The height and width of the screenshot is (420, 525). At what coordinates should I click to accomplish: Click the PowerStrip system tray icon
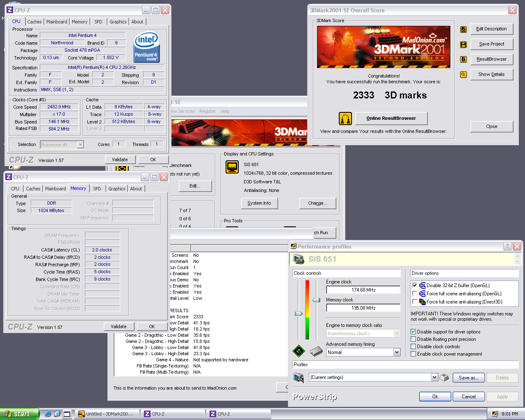click(x=495, y=414)
